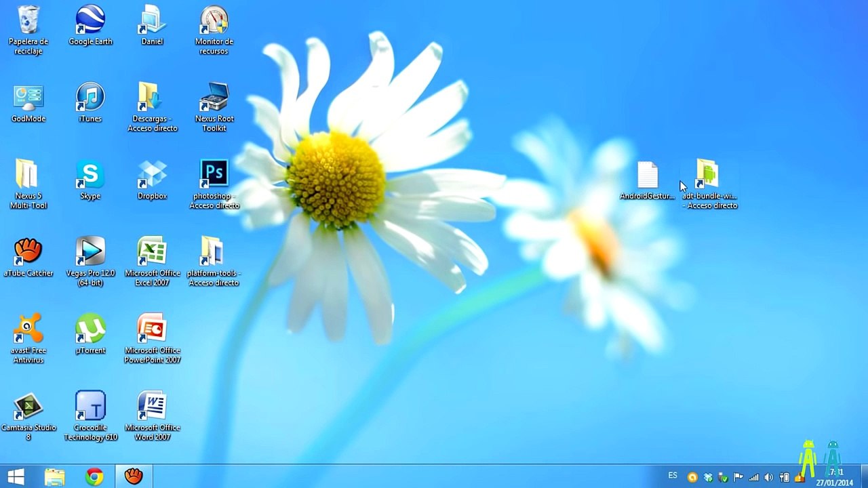The height and width of the screenshot is (488, 868).
Task: Select the Camtasia Studio 8 desktop icon
Action: point(28,416)
